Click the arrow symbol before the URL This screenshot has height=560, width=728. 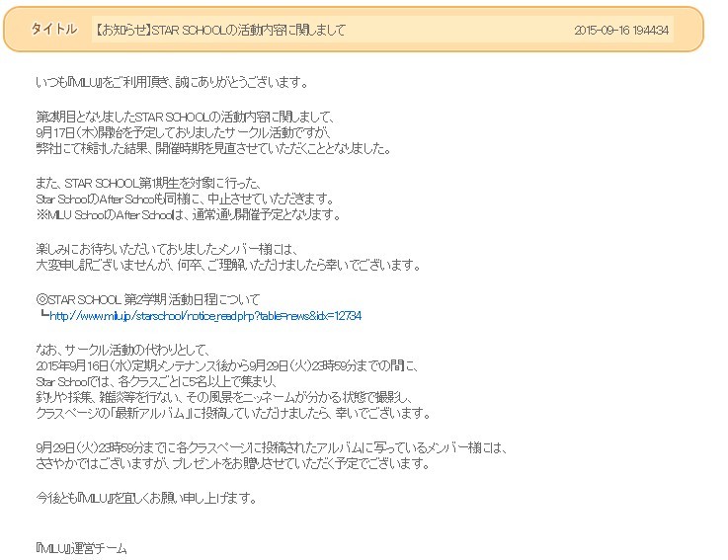(x=41, y=316)
